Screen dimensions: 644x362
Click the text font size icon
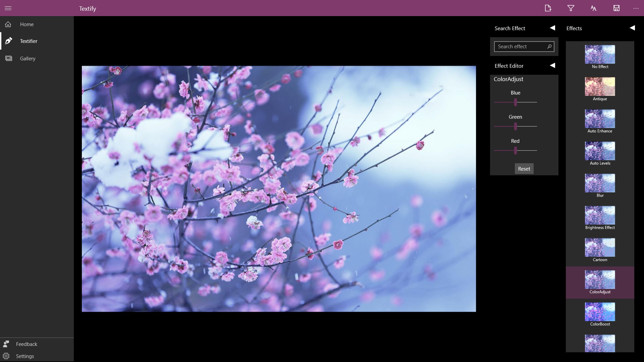pyautogui.click(x=593, y=8)
